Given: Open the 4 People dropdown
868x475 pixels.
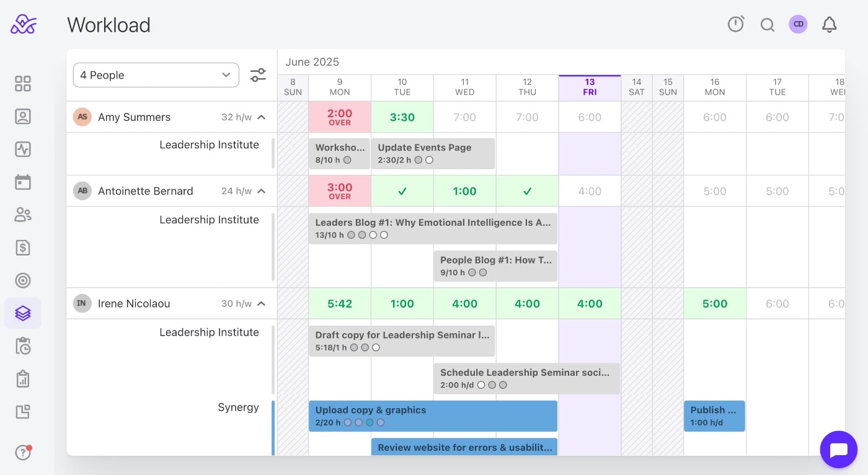Looking at the screenshot, I should pos(156,74).
